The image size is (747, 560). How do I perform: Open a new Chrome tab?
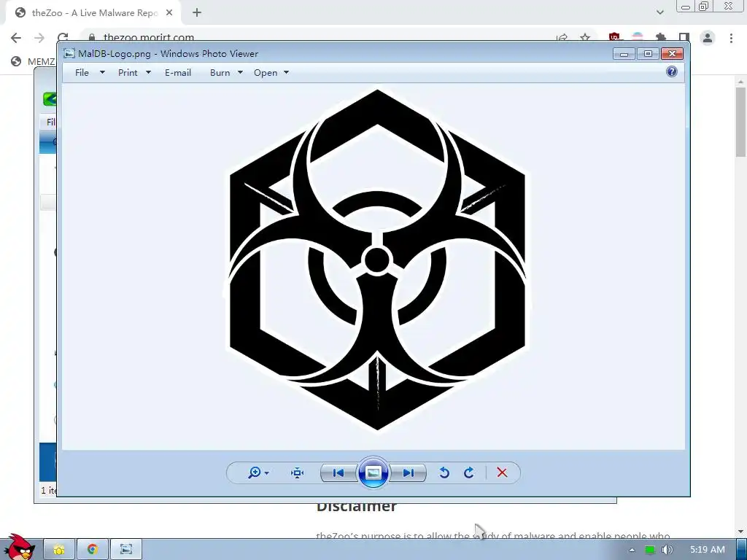pos(197,13)
